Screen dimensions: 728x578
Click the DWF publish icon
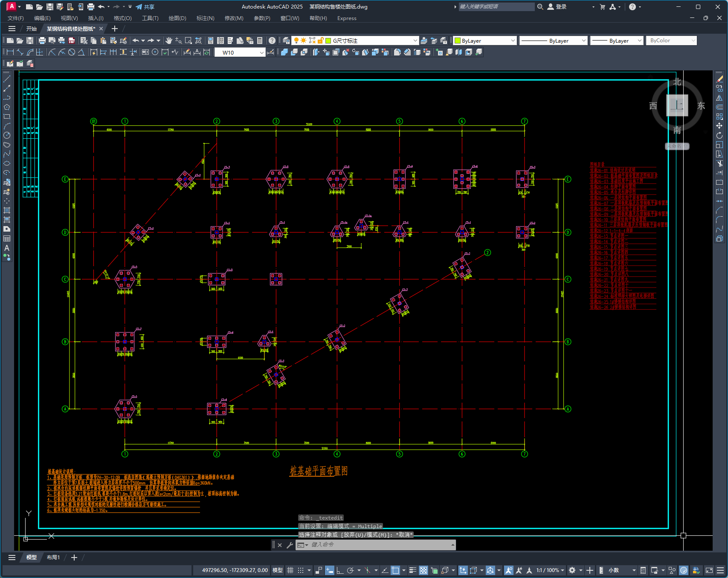click(72, 41)
